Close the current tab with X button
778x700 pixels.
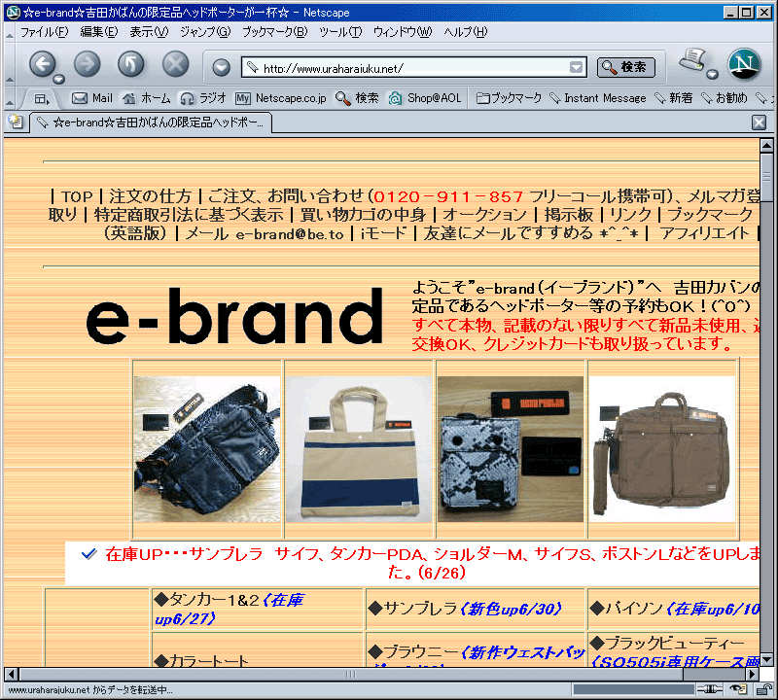[x=760, y=122]
